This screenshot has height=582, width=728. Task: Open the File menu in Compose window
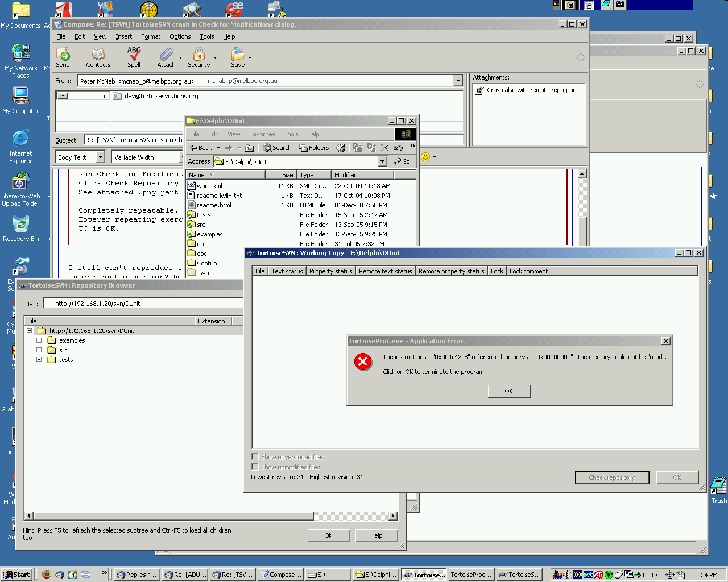tap(61, 36)
